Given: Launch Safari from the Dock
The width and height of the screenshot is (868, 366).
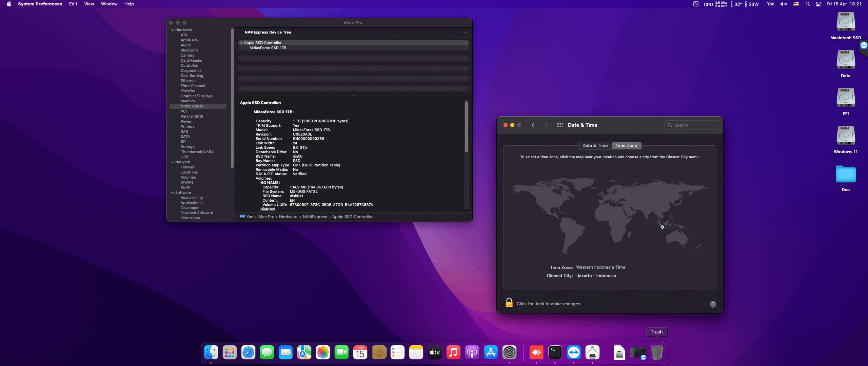Looking at the screenshot, I should pyautogui.click(x=248, y=352).
